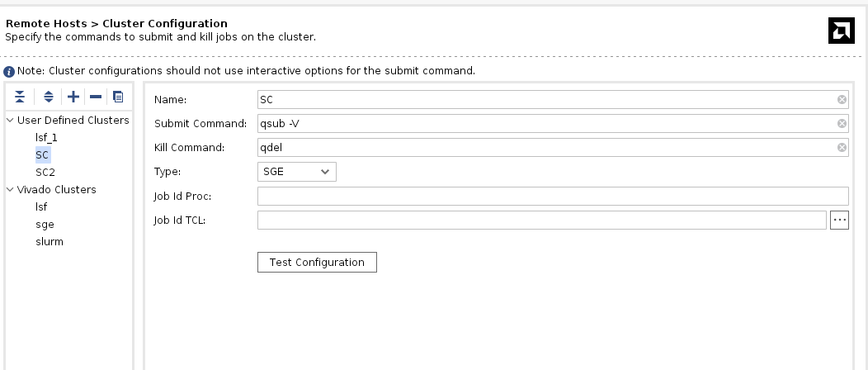Open the Job Id TCL browse ellipsis button
This screenshot has height=370, width=868.
point(840,220)
